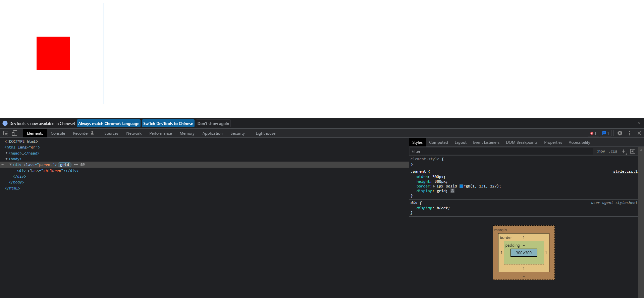Click the struck-through display block declaration

[433, 208]
